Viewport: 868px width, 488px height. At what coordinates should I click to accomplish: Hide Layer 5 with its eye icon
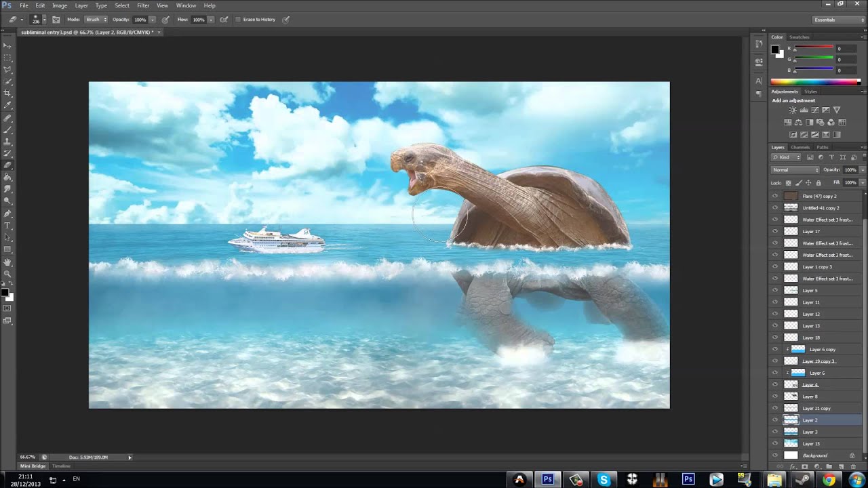click(x=775, y=290)
